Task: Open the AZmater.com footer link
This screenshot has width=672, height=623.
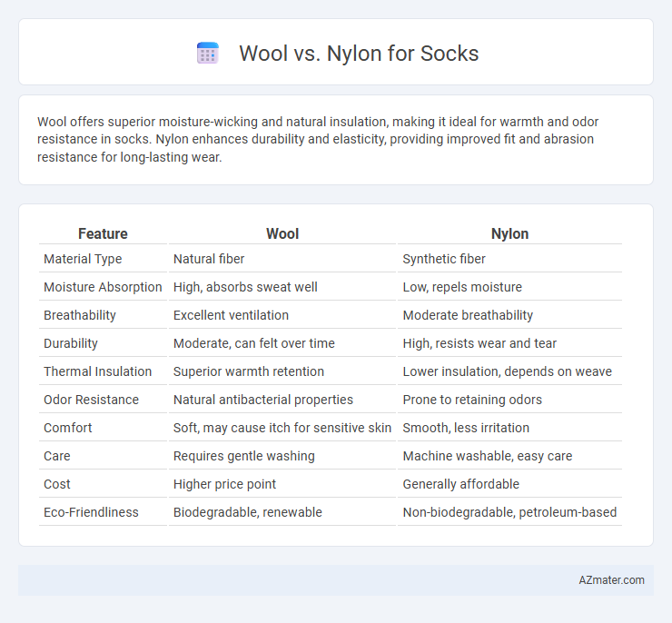Action: pos(611,580)
